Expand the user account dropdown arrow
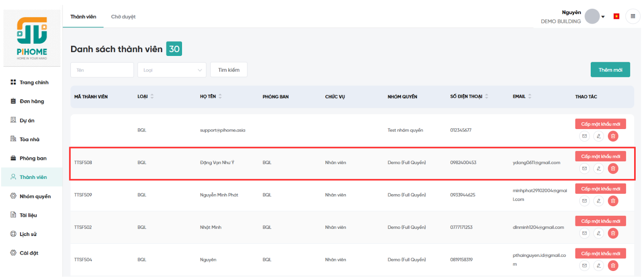The width and height of the screenshot is (644, 279). pos(603,17)
